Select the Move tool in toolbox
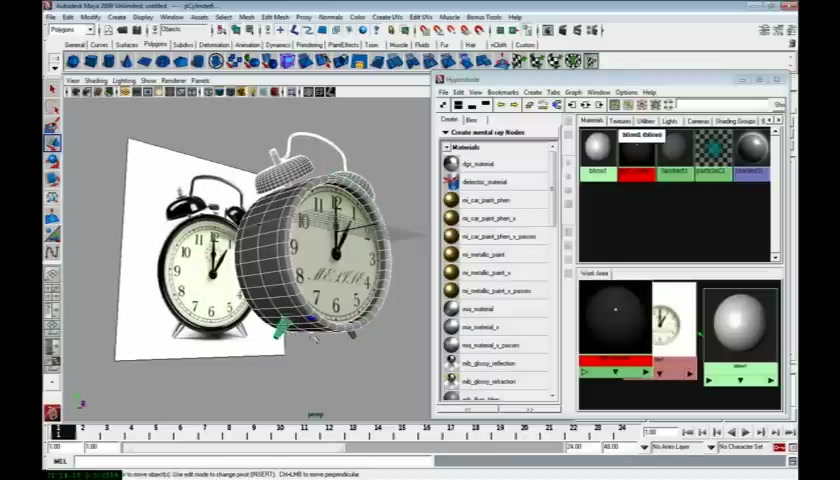 (x=52, y=143)
